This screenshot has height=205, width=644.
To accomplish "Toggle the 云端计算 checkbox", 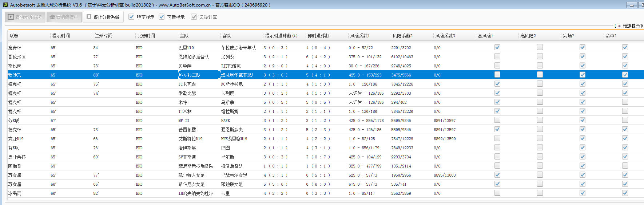I will click(x=194, y=17).
